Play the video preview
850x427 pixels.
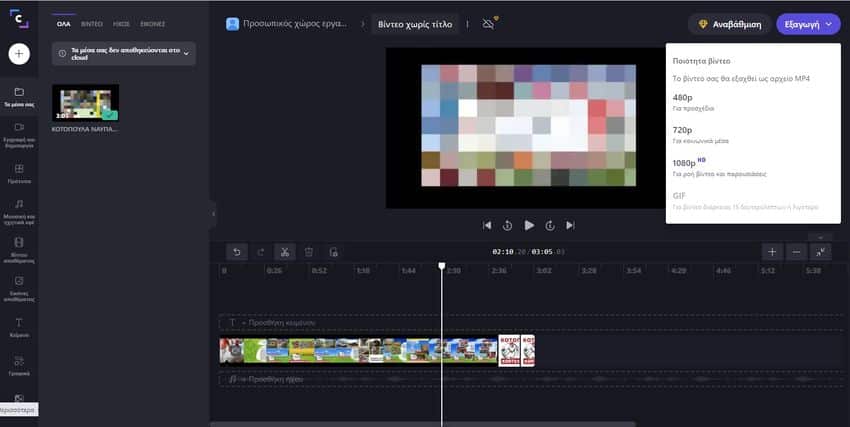pos(529,225)
